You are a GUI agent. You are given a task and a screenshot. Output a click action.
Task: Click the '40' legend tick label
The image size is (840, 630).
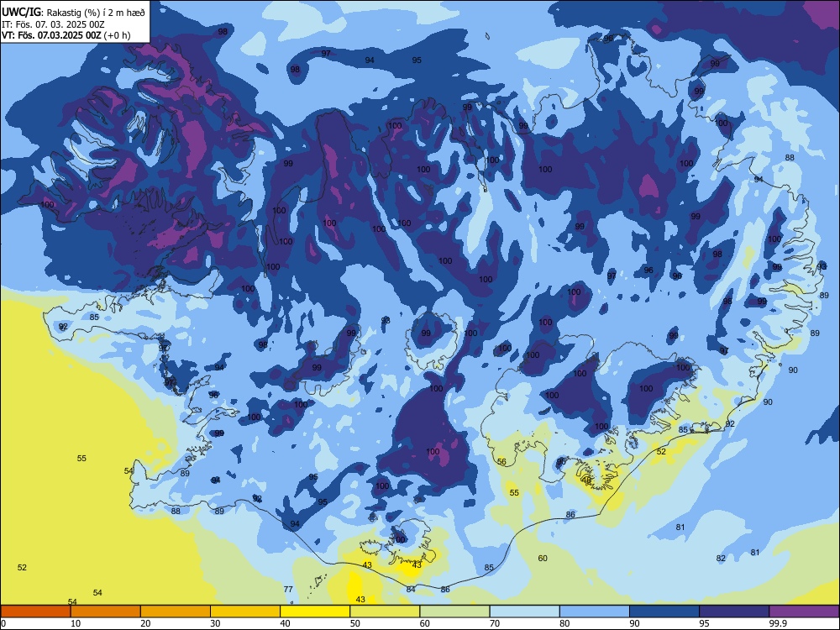[x=285, y=623]
